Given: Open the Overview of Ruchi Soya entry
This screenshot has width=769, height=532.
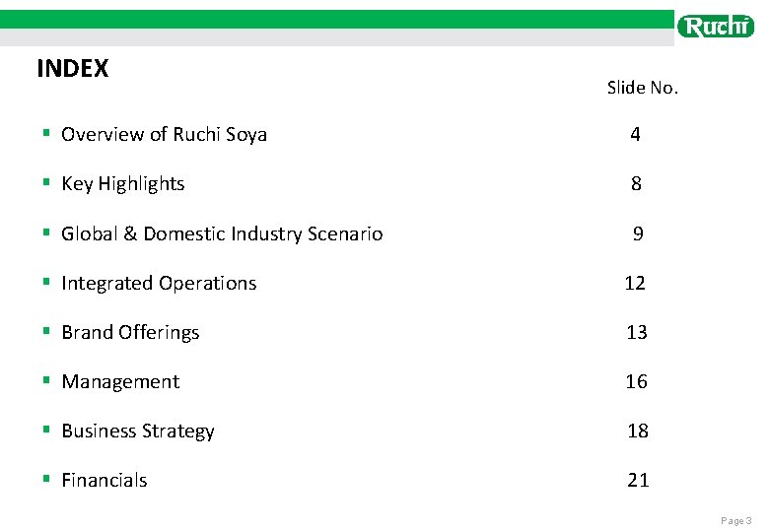Looking at the screenshot, I should 164,135.
